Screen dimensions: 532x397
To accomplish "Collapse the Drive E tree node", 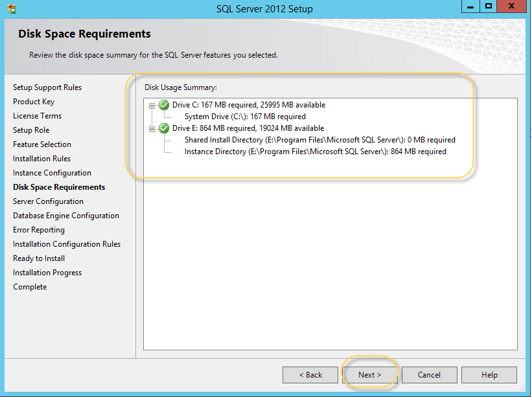I will click(153, 128).
